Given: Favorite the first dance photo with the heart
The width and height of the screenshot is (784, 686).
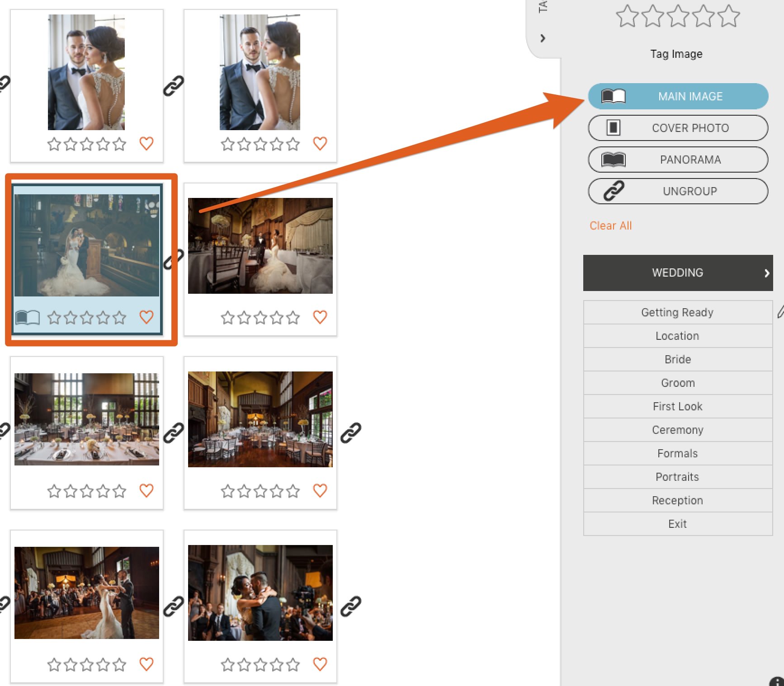Looking at the screenshot, I should coord(146,664).
